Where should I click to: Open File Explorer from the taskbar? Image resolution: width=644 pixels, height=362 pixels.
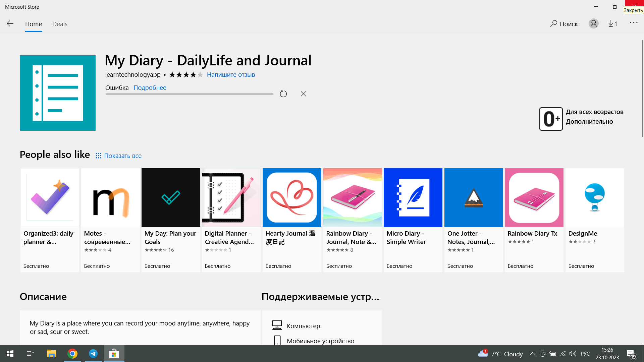[51, 354]
